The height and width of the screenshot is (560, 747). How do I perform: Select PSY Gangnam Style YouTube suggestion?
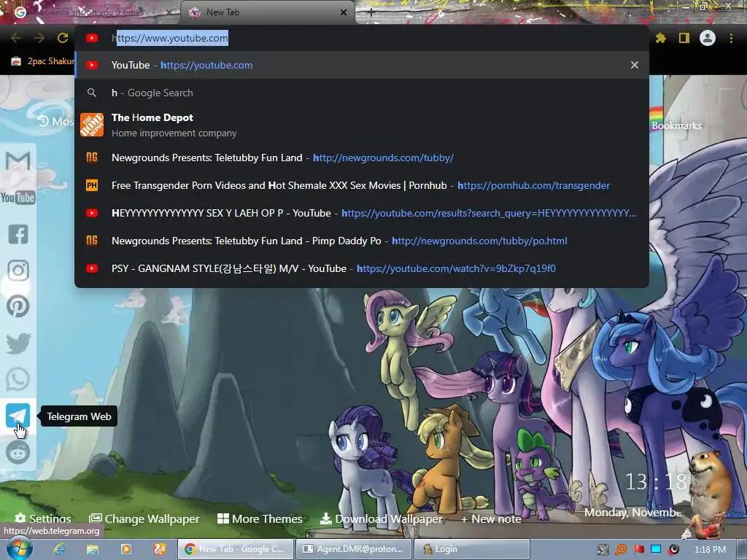pyautogui.click(x=362, y=268)
